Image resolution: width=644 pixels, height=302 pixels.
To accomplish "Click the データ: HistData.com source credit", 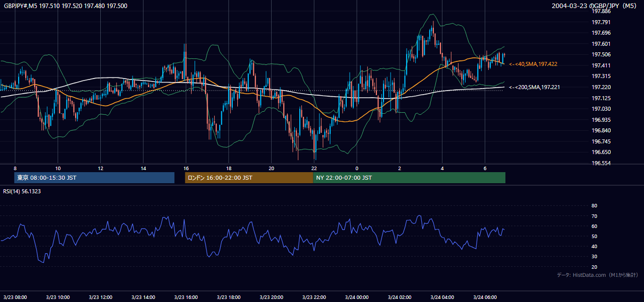I will click(598, 275).
